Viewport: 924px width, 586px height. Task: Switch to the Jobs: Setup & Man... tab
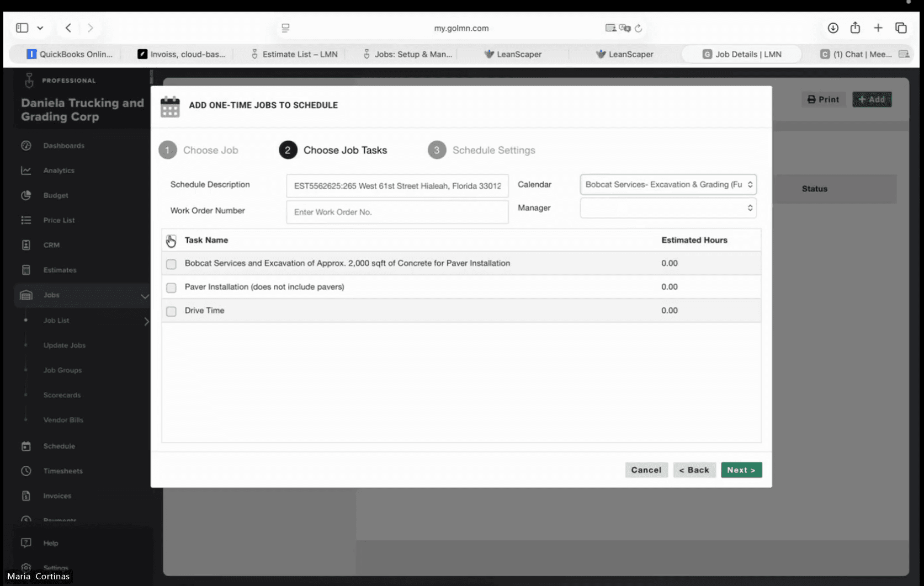[x=407, y=54]
